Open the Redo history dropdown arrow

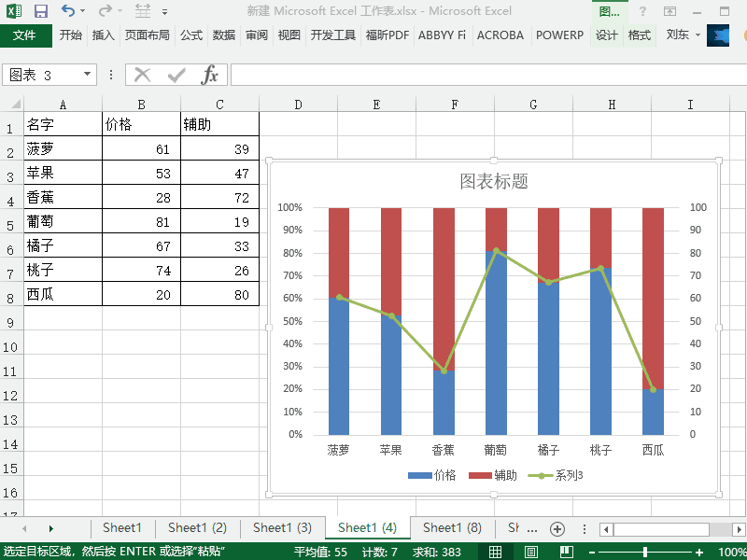(x=120, y=10)
